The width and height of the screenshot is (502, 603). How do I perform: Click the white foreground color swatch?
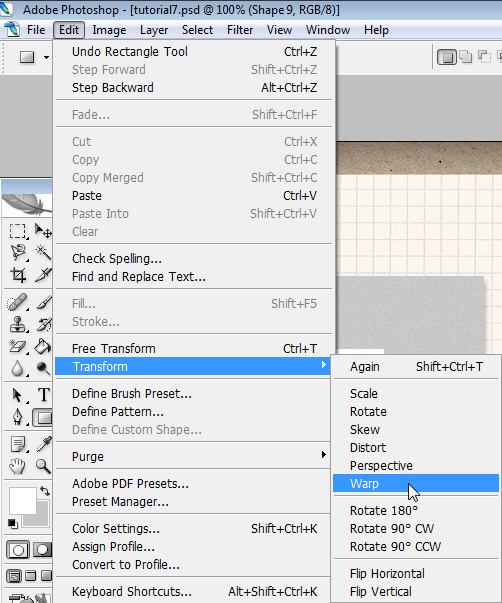point(22,500)
